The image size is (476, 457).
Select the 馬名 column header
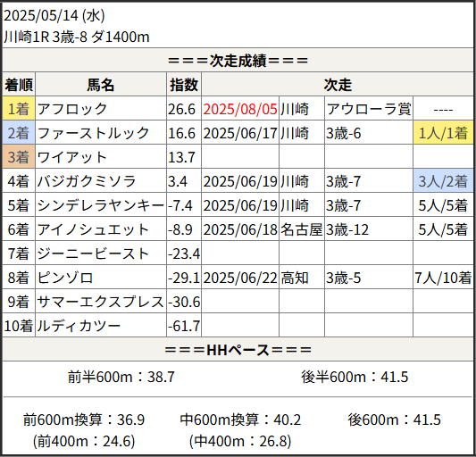[101, 85]
